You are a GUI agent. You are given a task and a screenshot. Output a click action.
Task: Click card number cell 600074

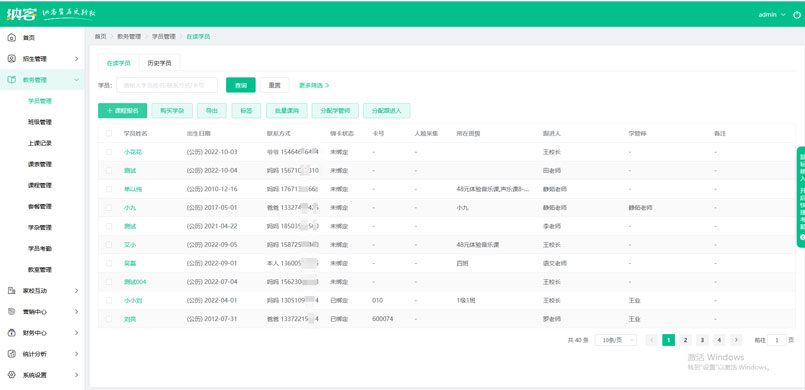click(382, 319)
